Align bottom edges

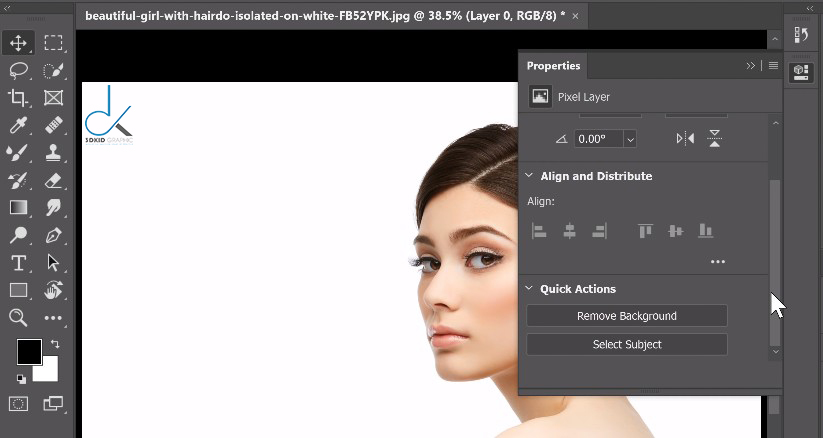coord(705,231)
